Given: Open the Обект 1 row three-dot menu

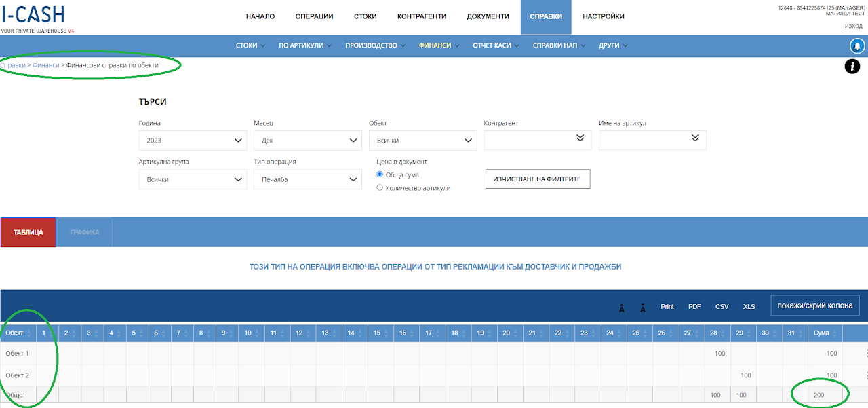Looking at the screenshot, I should pos(866,353).
